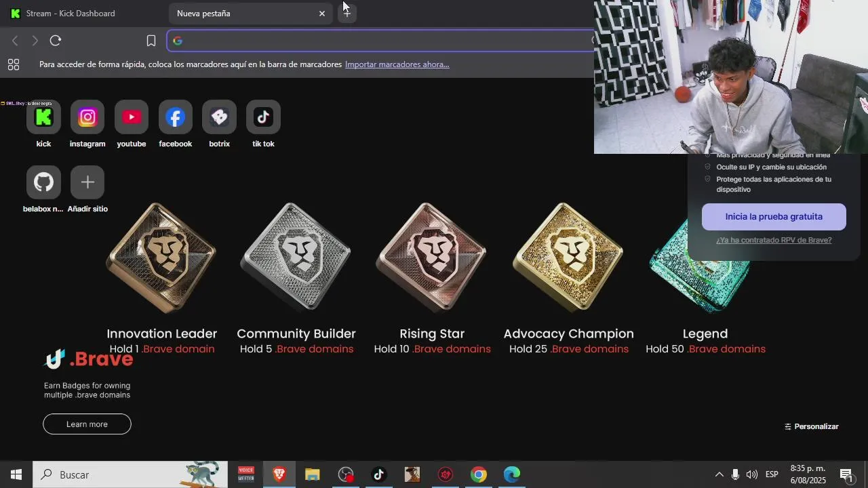Click the taskbar Buscar search box
The height and width of the screenshot is (488, 868).
(x=130, y=474)
